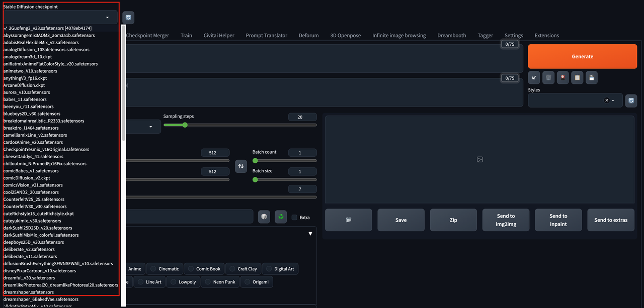Viewport: 644px width, 308px height.
Task: Refresh the Stable Diffusion checkpoint list
Action: 128,18
